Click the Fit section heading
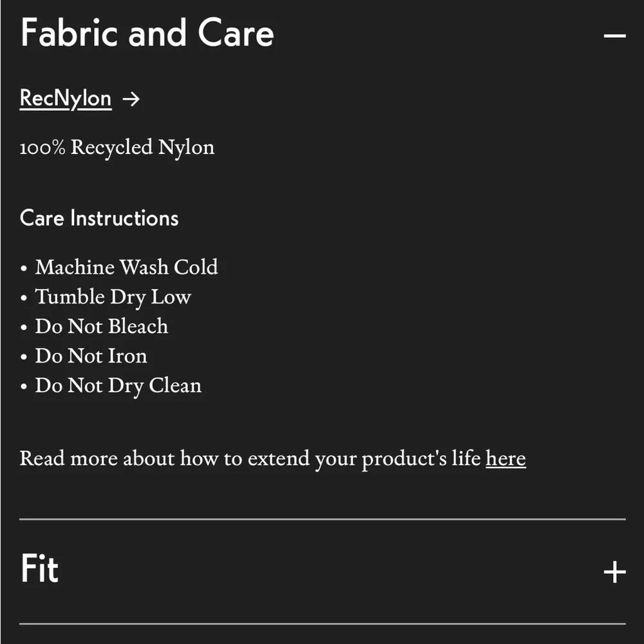 [39, 568]
